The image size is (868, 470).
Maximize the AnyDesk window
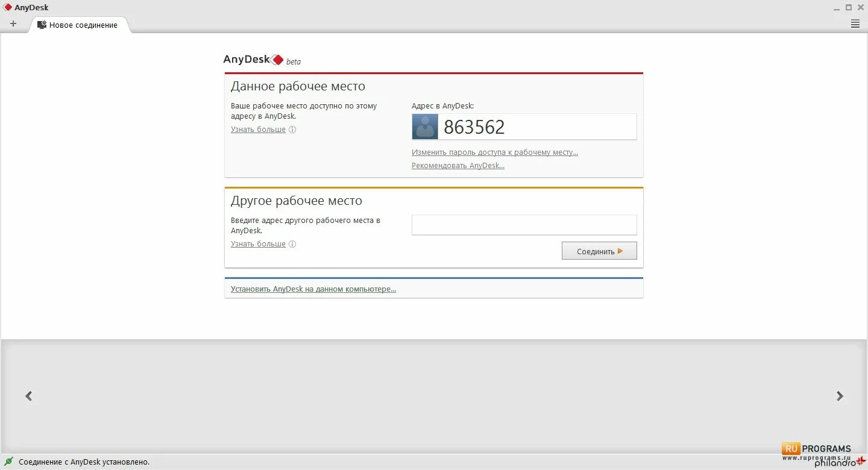[849, 8]
